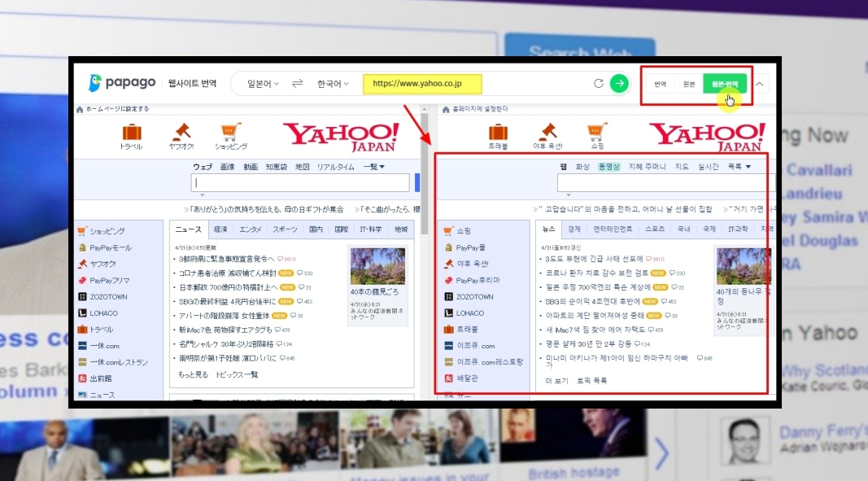Click the 더 보기 link

pos(556,381)
